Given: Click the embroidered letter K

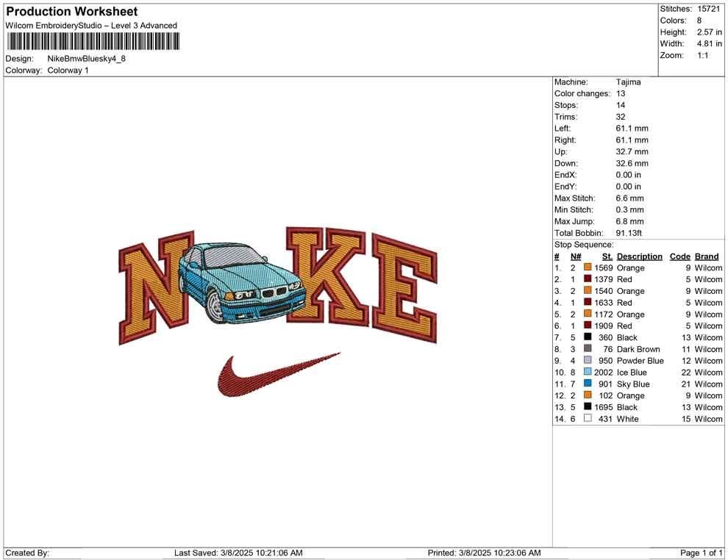Looking at the screenshot, I should pos(326,276).
